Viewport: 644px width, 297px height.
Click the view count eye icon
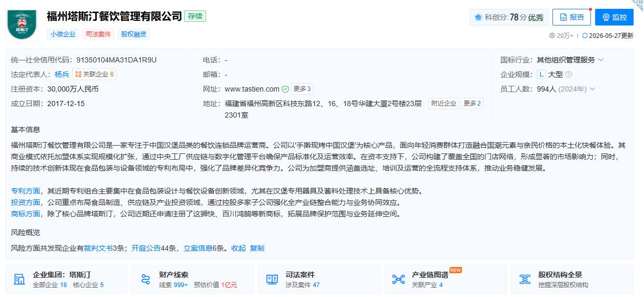[552, 36]
